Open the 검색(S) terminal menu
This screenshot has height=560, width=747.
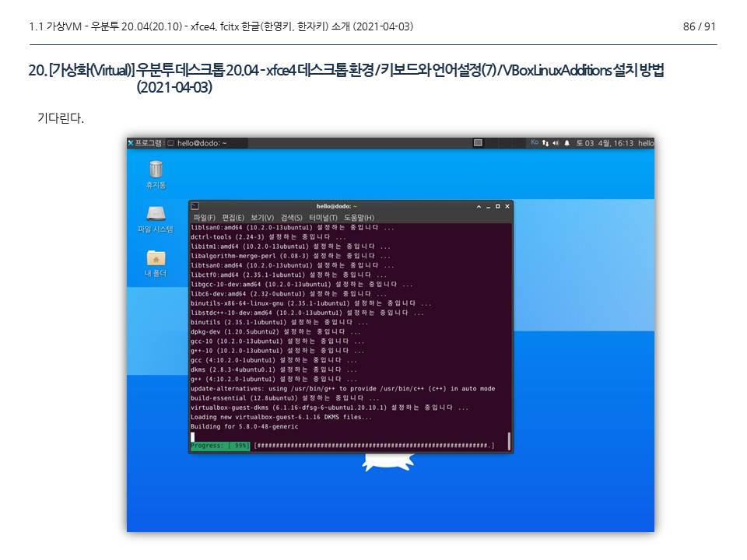[x=291, y=217]
